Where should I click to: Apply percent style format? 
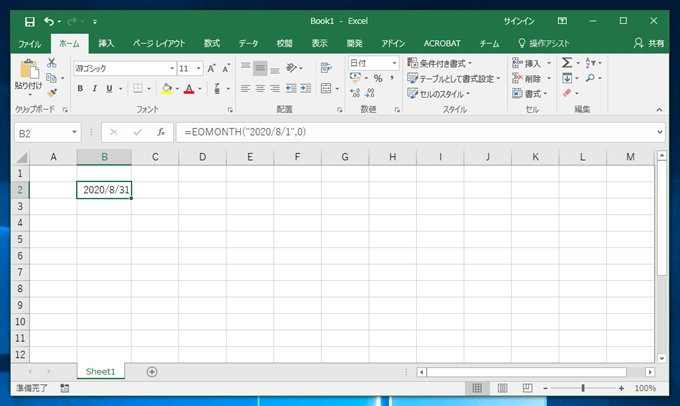coord(378,79)
